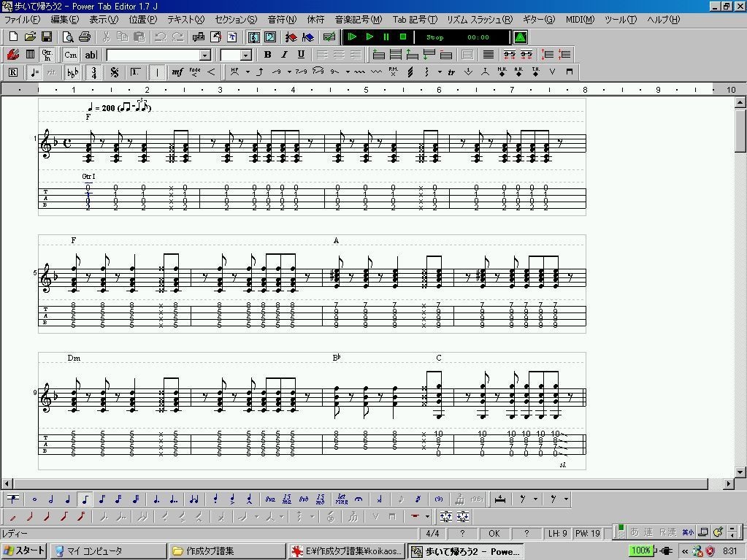Open the hammer-on/pull-off dropdown arrow
Viewport: 747px width, 560px height.
click(x=248, y=72)
